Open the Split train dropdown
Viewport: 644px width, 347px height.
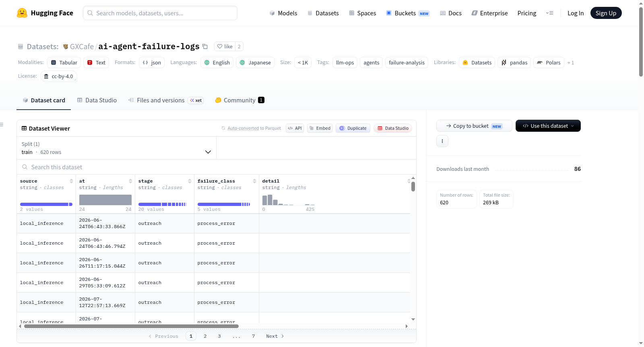pos(116,148)
